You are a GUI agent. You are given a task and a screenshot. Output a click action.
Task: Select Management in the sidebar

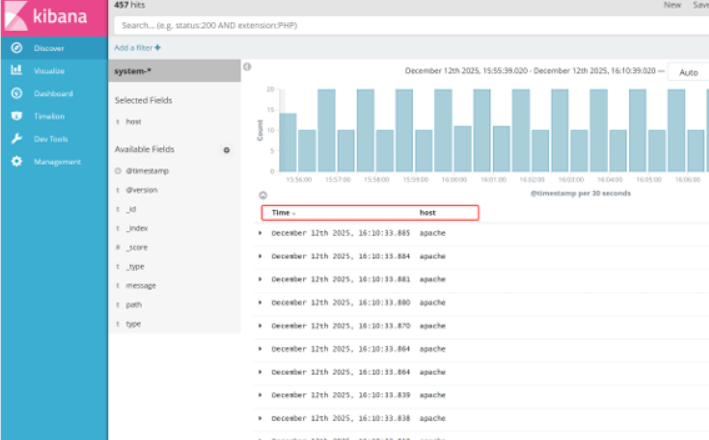coord(54,161)
